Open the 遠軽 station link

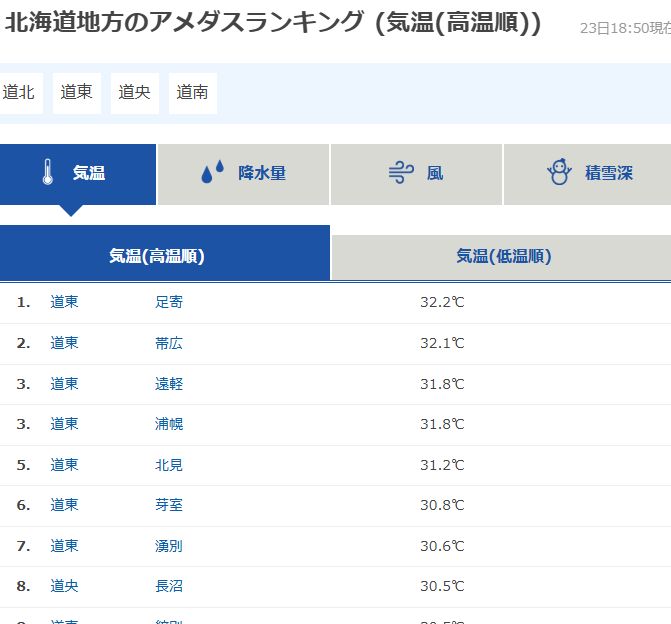169,384
